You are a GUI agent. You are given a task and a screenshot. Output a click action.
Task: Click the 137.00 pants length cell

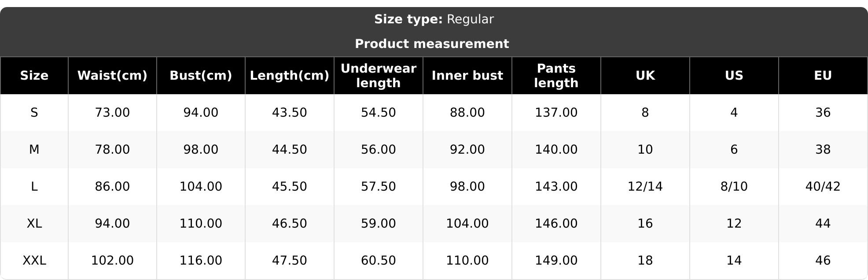coord(556,113)
